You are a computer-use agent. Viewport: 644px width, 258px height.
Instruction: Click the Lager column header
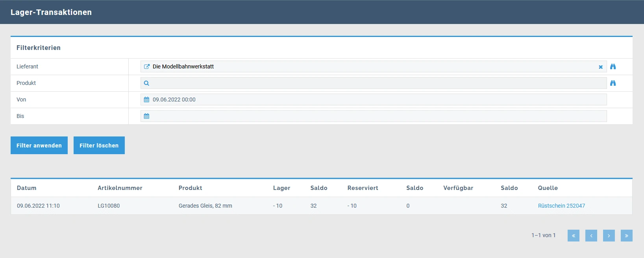(282, 188)
